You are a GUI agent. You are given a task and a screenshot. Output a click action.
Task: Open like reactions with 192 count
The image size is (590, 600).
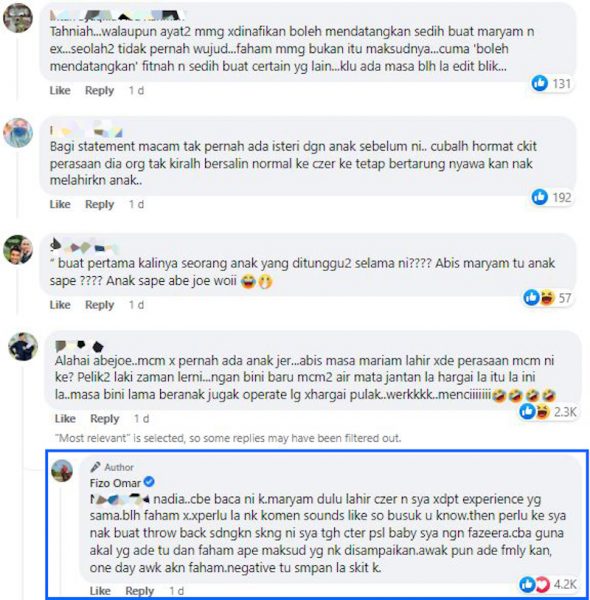(551, 197)
